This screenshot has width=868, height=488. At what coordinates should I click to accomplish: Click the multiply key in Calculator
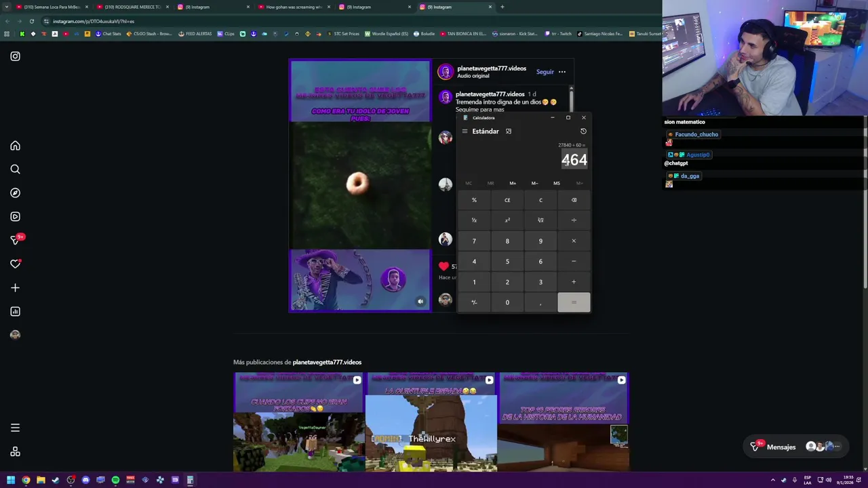(x=574, y=241)
